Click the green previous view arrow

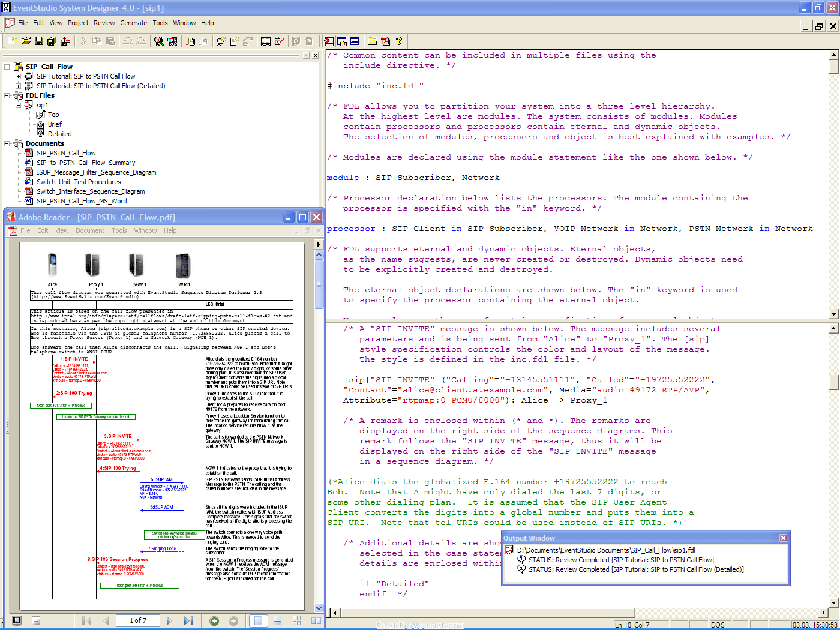point(214,621)
